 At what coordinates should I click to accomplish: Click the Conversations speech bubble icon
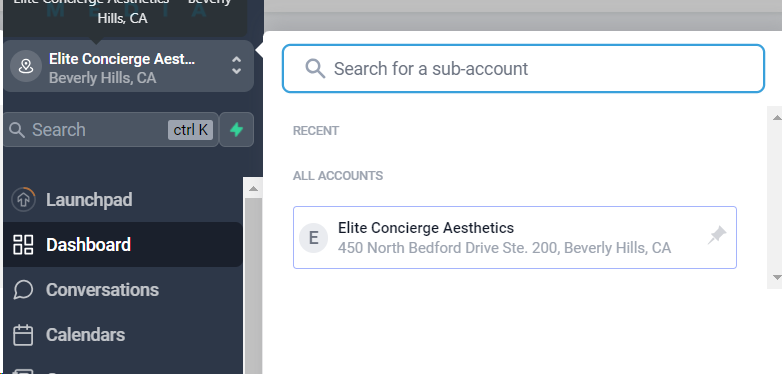coord(23,290)
